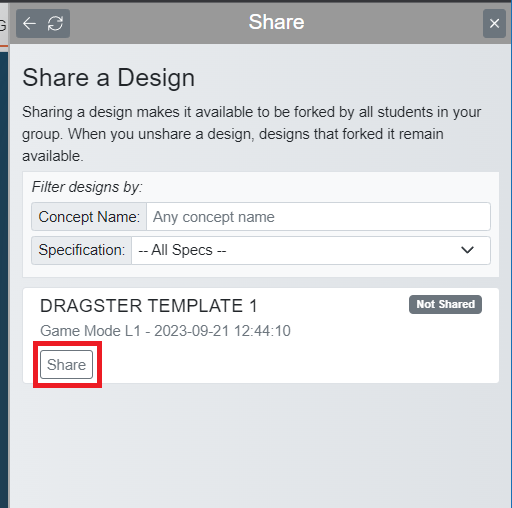Screen dimensions: 512x508
Task: Close the Share panel with the X
Action: point(494,24)
